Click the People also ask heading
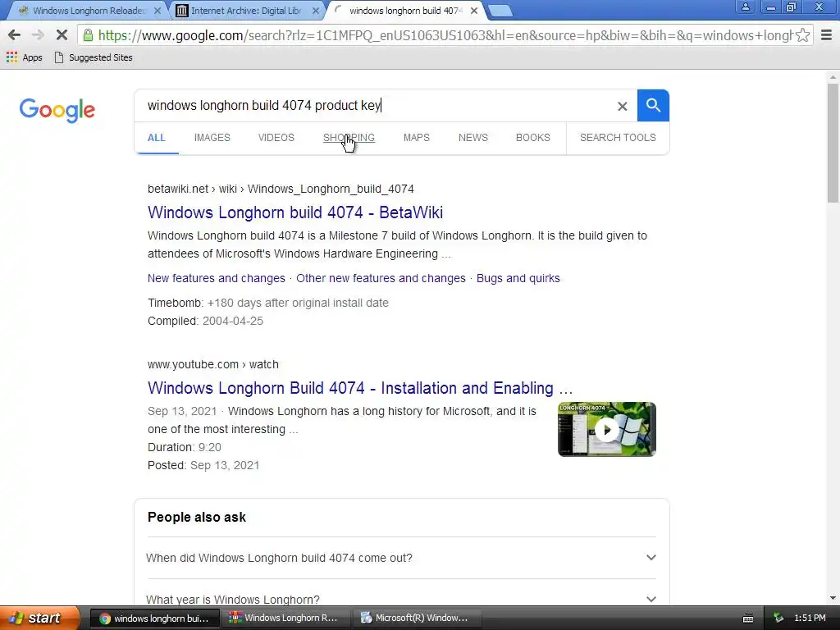This screenshot has height=630, width=840. [197, 518]
